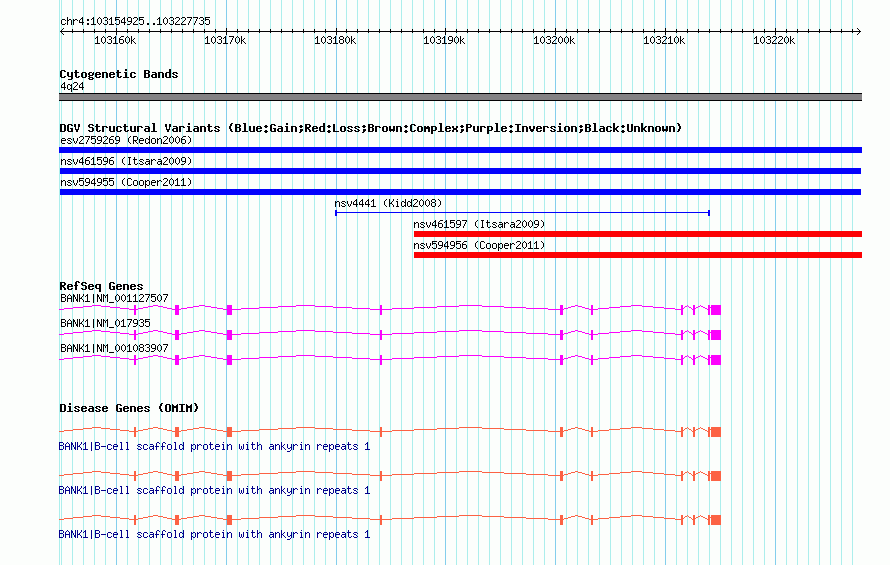The width and height of the screenshot is (890, 565).
Task: Click the esv2759269 (Redon2006) blue gain bar
Action: pos(460,150)
